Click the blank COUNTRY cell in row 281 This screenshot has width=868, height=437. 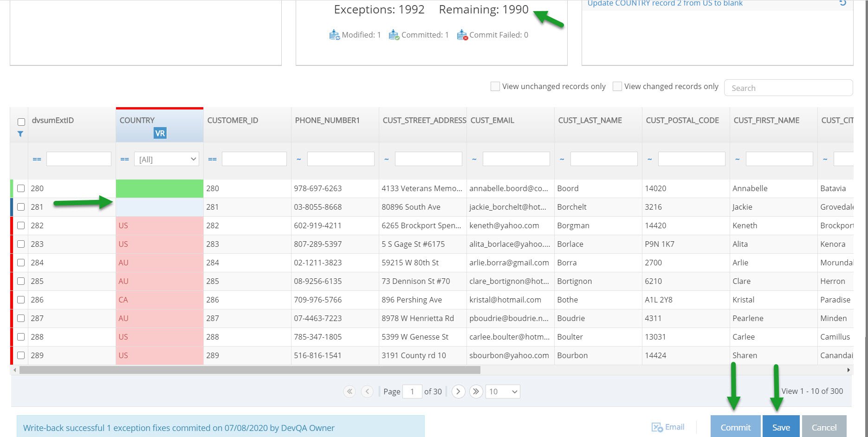click(160, 207)
